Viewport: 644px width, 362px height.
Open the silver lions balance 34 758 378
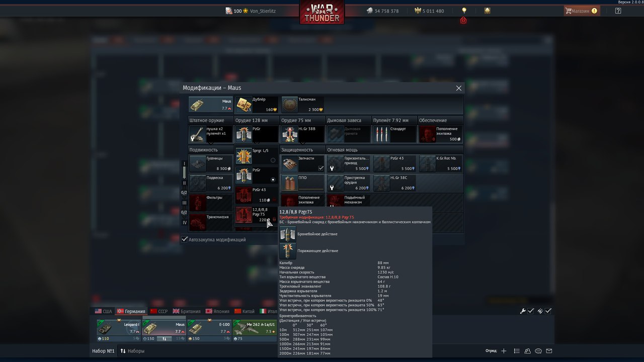click(x=382, y=11)
